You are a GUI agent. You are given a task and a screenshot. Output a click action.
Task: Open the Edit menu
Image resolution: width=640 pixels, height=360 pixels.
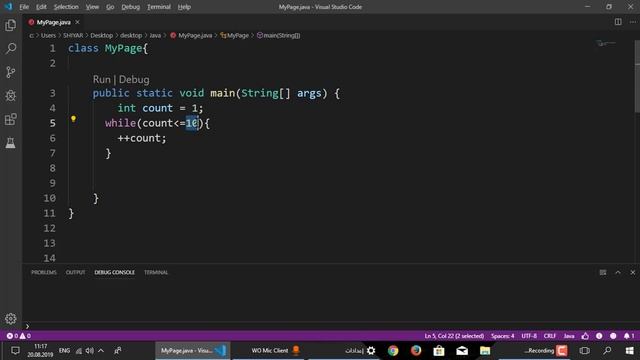coord(41,7)
